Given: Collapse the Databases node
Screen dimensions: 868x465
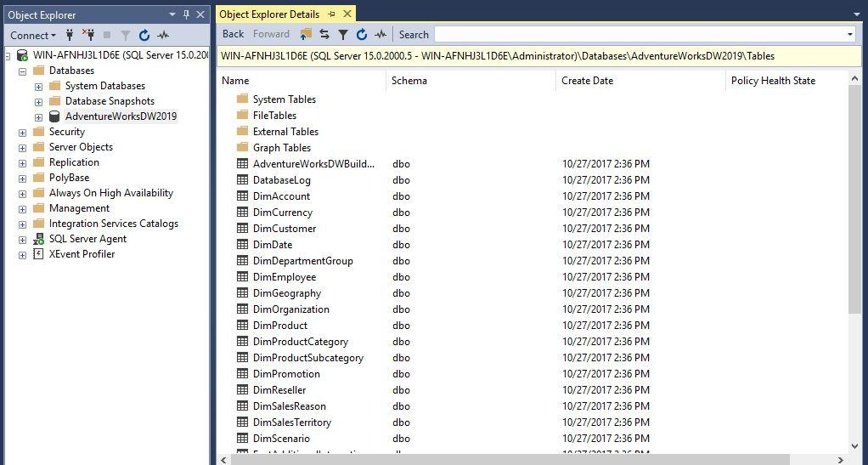Looking at the screenshot, I should 22,71.
